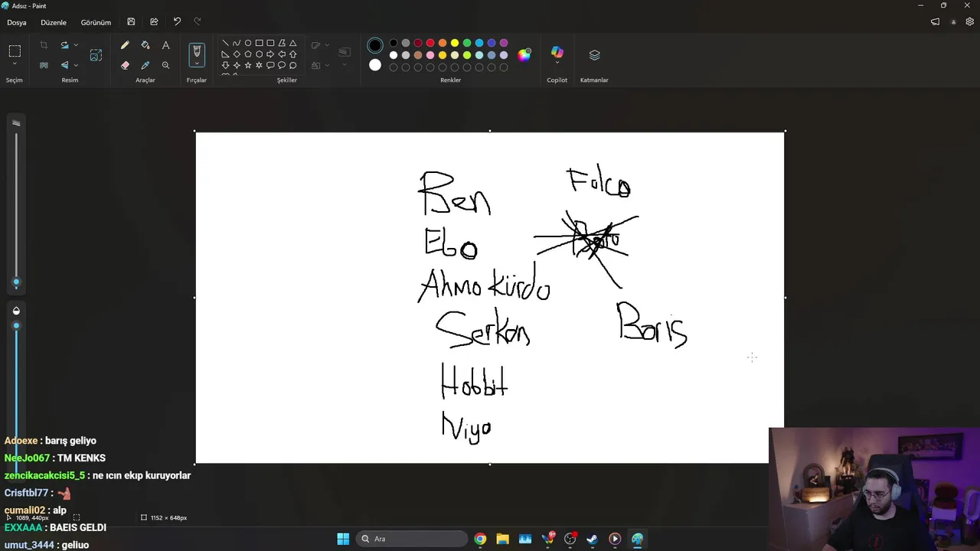
Task: Select the Text tool
Action: click(x=165, y=45)
